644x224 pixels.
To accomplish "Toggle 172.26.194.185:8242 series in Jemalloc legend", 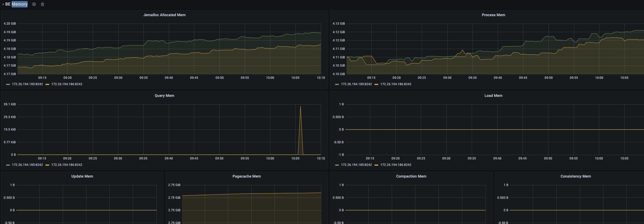I will [x=27, y=84].
